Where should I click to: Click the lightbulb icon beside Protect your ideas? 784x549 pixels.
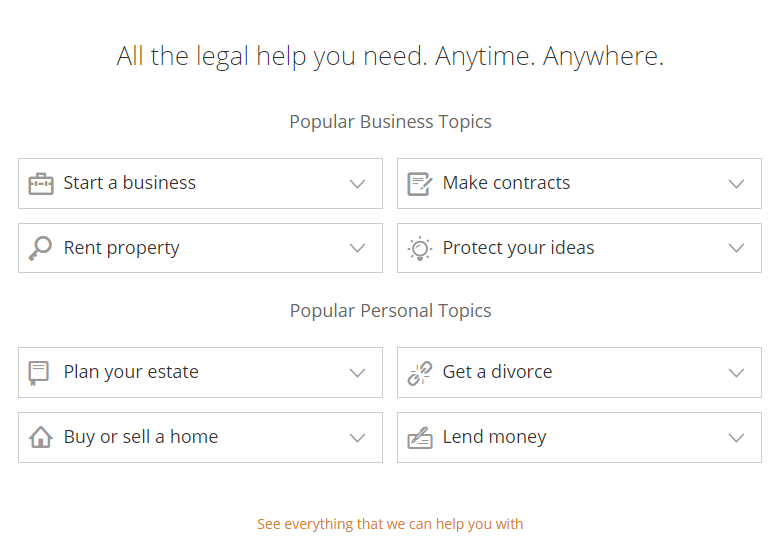(x=420, y=248)
